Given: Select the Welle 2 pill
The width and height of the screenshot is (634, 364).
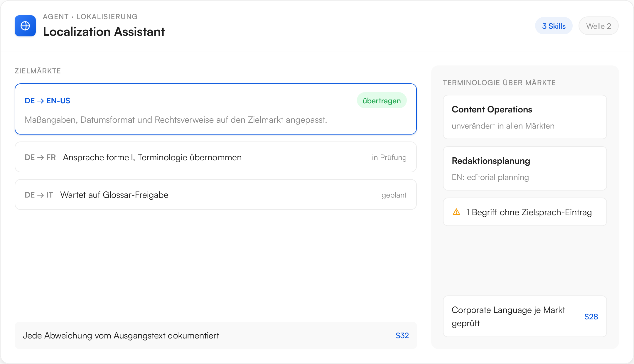Looking at the screenshot, I should click(598, 26).
